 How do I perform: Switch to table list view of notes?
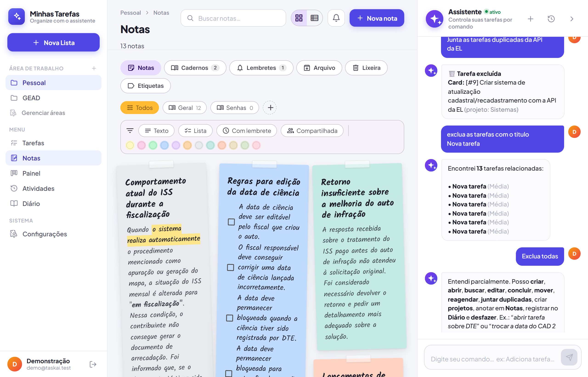(314, 18)
